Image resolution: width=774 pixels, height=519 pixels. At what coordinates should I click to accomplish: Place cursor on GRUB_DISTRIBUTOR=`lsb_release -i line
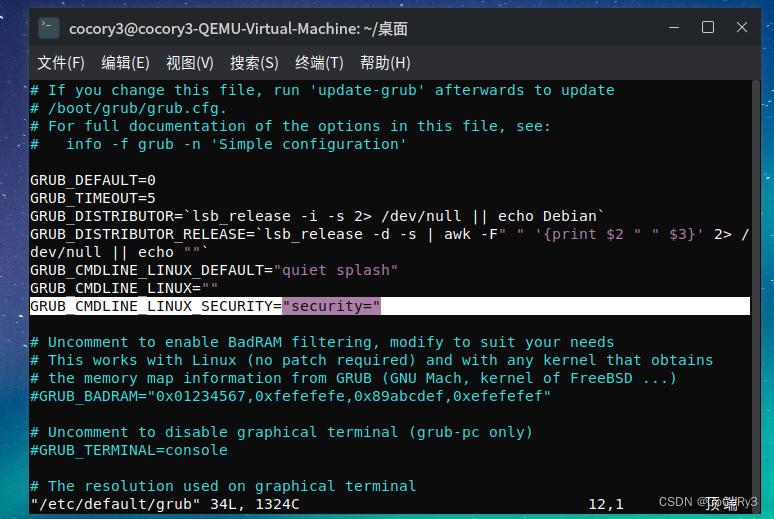pos(317,216)
